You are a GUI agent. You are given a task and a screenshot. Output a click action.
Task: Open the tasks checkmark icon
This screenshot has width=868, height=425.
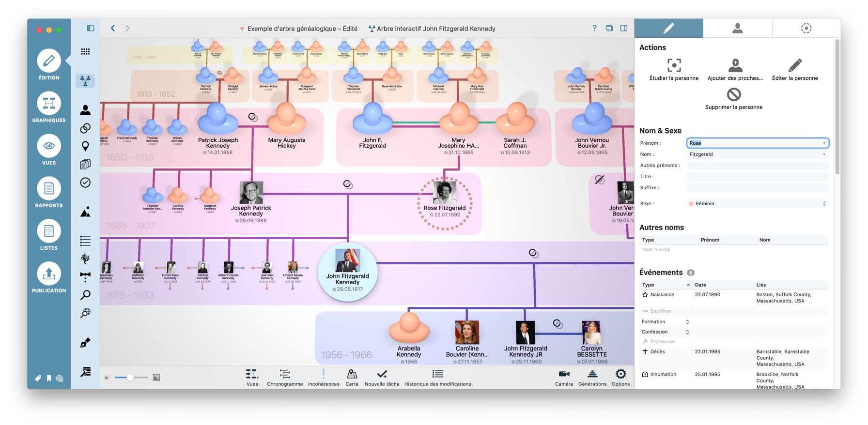pyautogui.click(x=85, y=182)
